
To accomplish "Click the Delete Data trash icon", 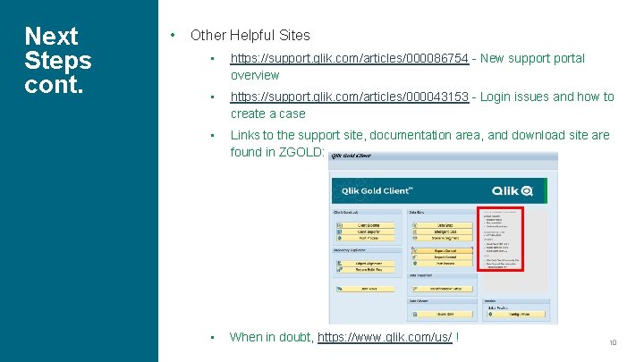I will pyautogui.click(x=415, y=314).
